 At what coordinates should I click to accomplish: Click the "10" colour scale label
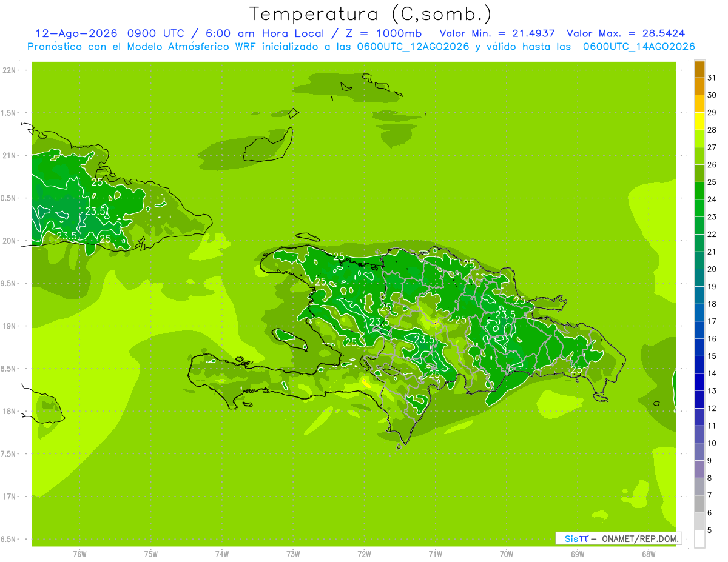pyautogui.click(x=712, y=443)
